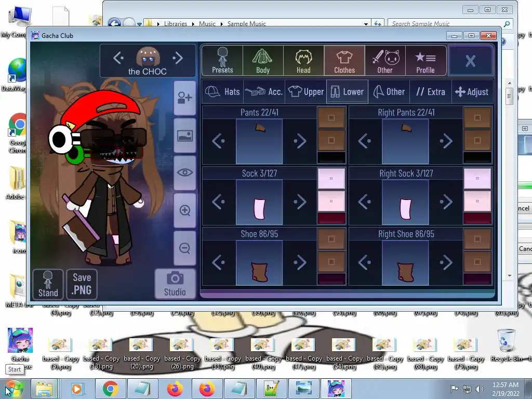The height and width of the screenshot is (399, 532).
Task: Go to next Right Sock style
Action: click(x=446, y=202)
